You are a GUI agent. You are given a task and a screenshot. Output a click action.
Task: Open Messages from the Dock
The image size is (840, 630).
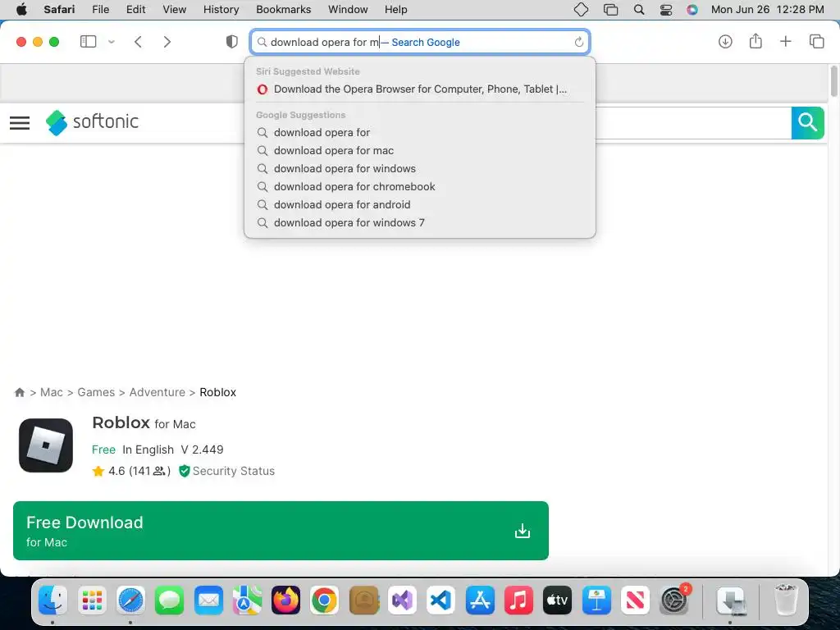(169, 600)
